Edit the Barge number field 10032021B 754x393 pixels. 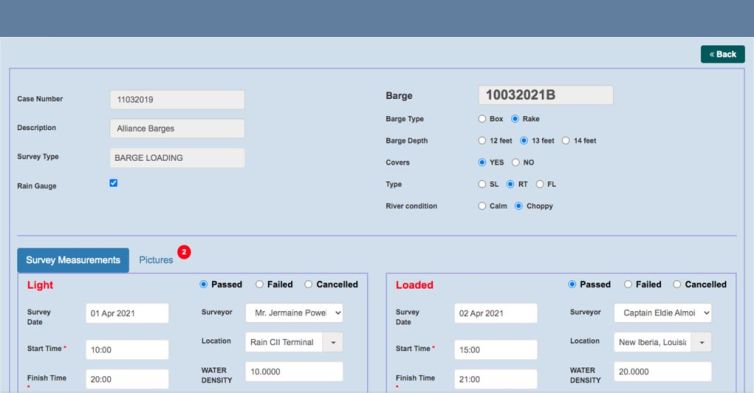(545, 95)
